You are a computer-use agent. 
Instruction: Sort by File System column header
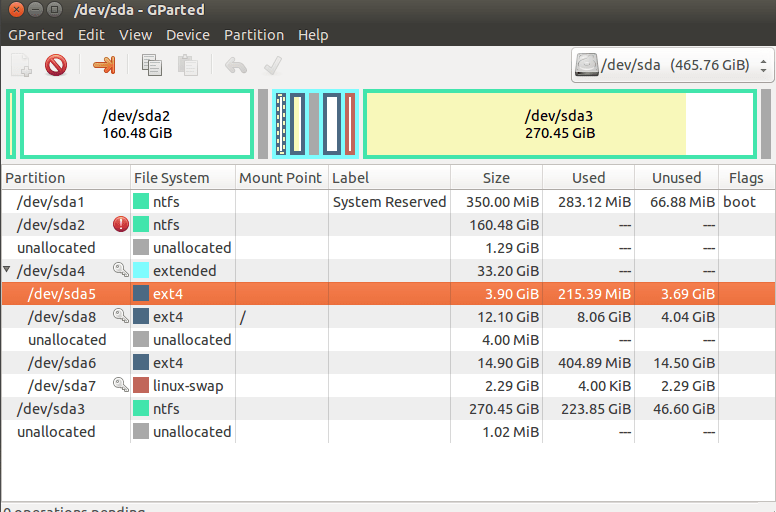point(183,178)
